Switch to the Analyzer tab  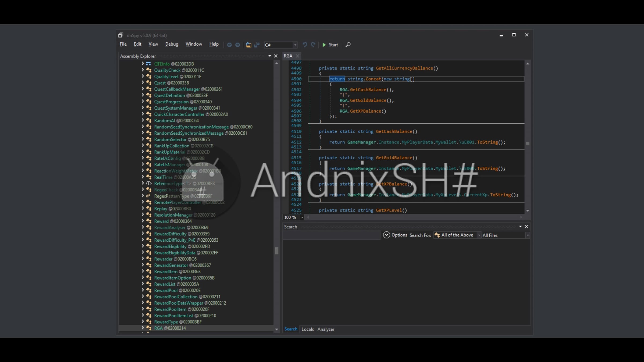pos(326,329)
